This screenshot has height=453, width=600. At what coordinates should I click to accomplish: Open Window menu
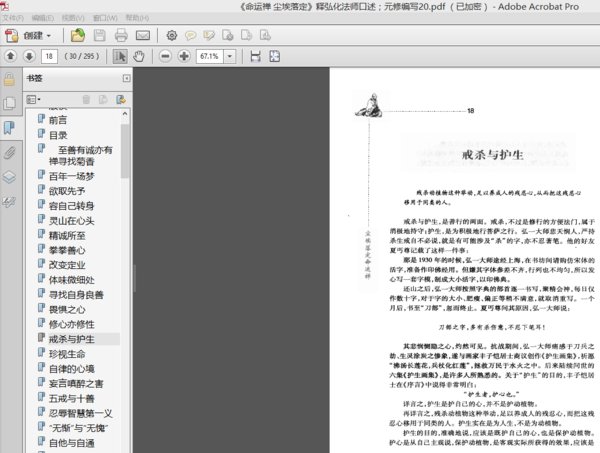tap(105, 18)
